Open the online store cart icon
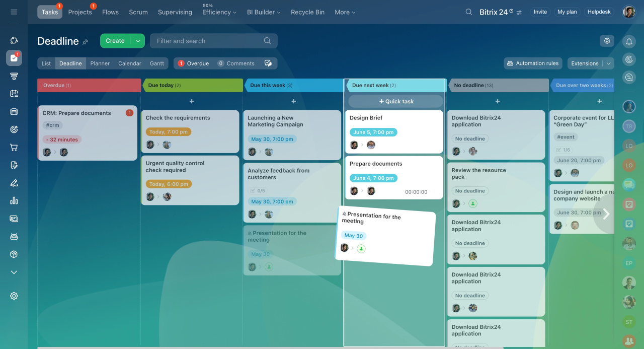 coord(14,148)
